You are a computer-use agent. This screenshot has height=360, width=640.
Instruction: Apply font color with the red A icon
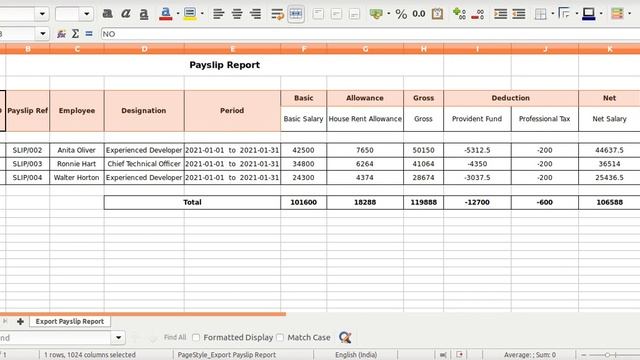[165, 14]
